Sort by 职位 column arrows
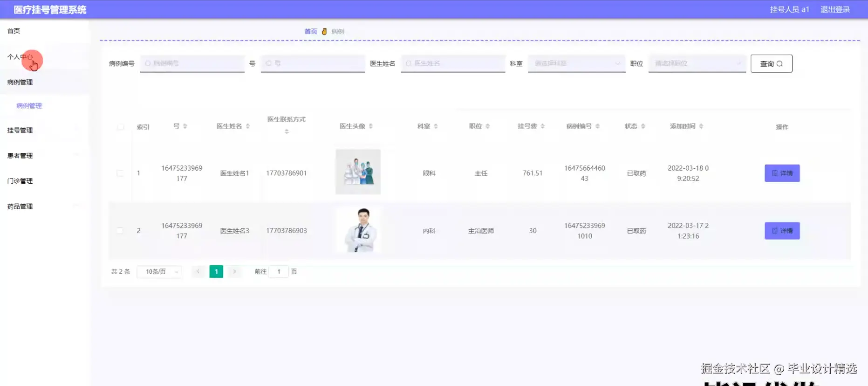 488,126
